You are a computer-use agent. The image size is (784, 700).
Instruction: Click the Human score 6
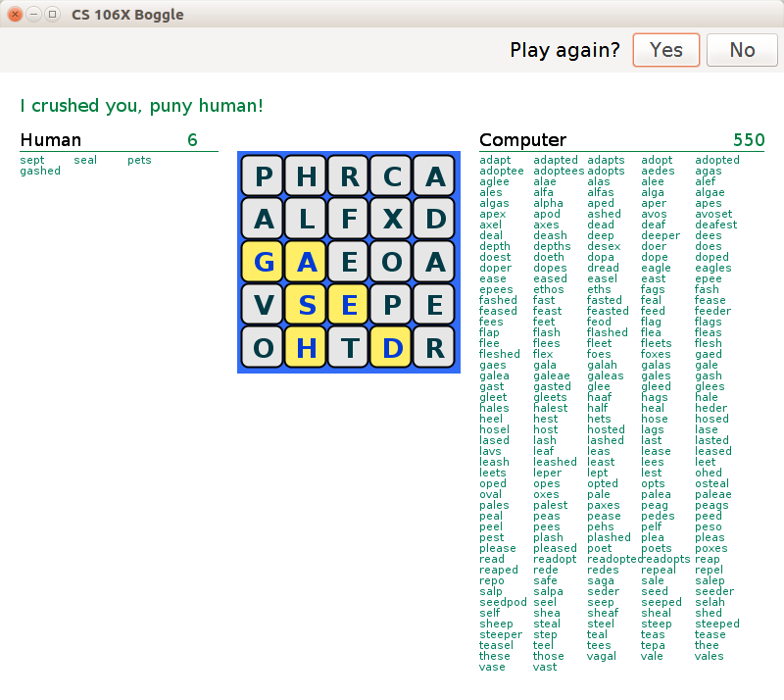(192, 140)
